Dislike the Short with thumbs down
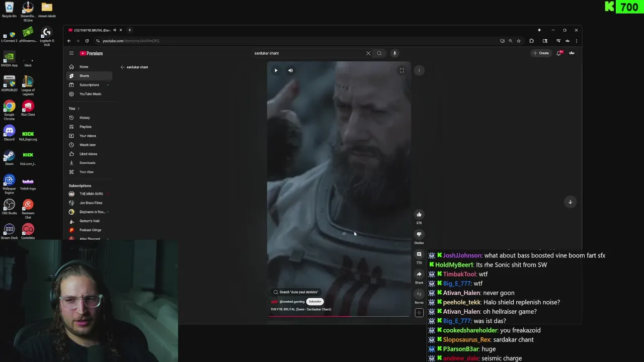644x362 pixels. click(419, 234)
